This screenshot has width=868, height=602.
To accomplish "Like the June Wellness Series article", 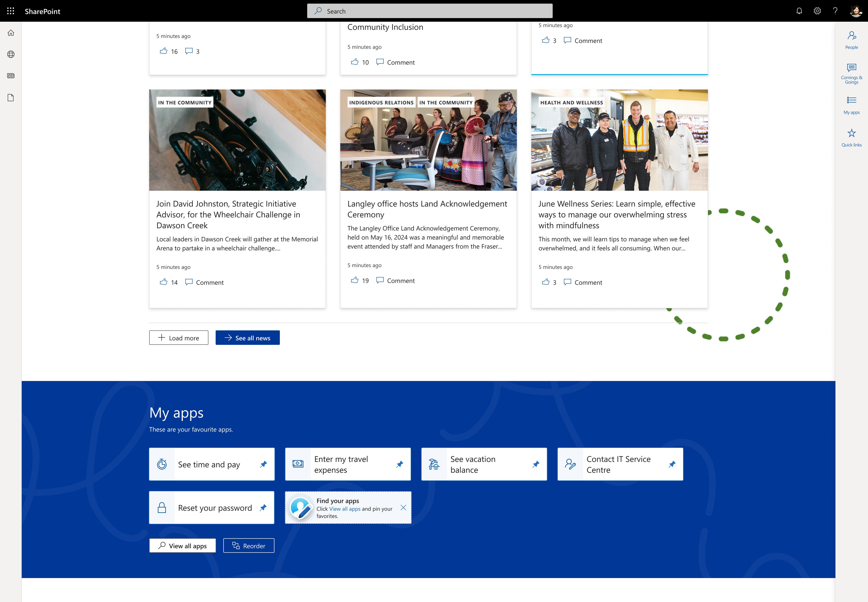I will (x=546, y=282).
